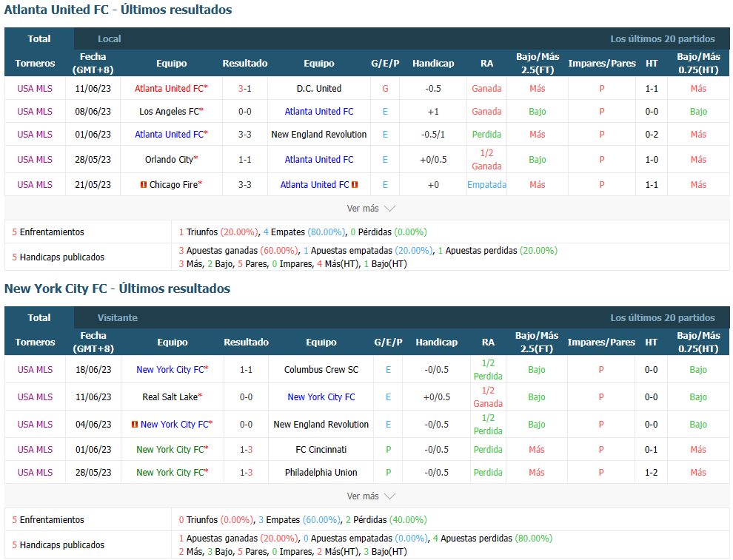Expand 'Ver más' under the New York City results
Screen dimensions: 733x560
[x=371, y=496]
